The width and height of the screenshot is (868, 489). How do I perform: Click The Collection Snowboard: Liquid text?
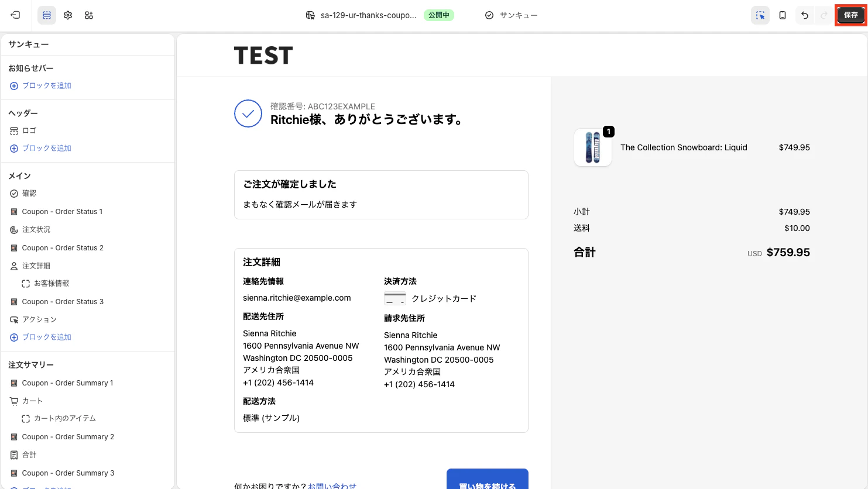(684, 147)
